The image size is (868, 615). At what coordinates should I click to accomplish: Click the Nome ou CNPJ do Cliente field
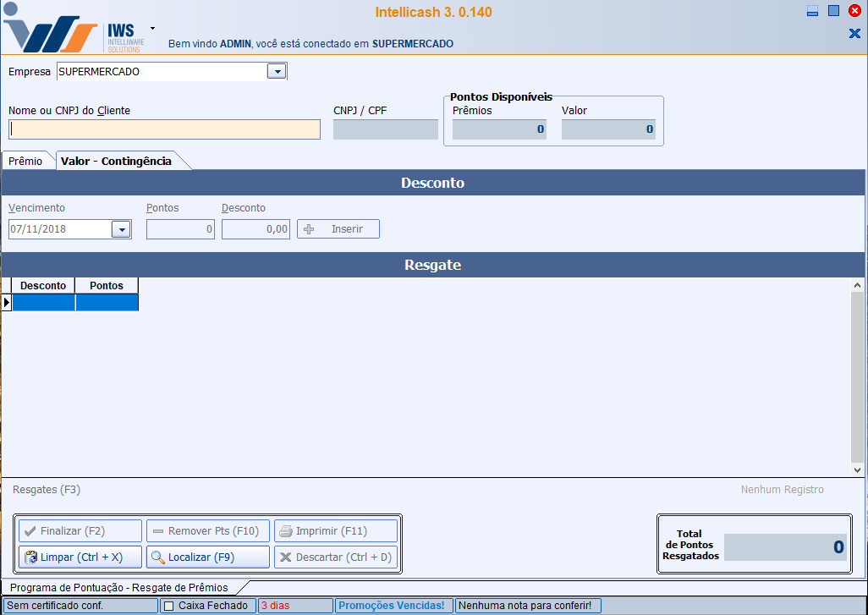(x=165, y=129)
